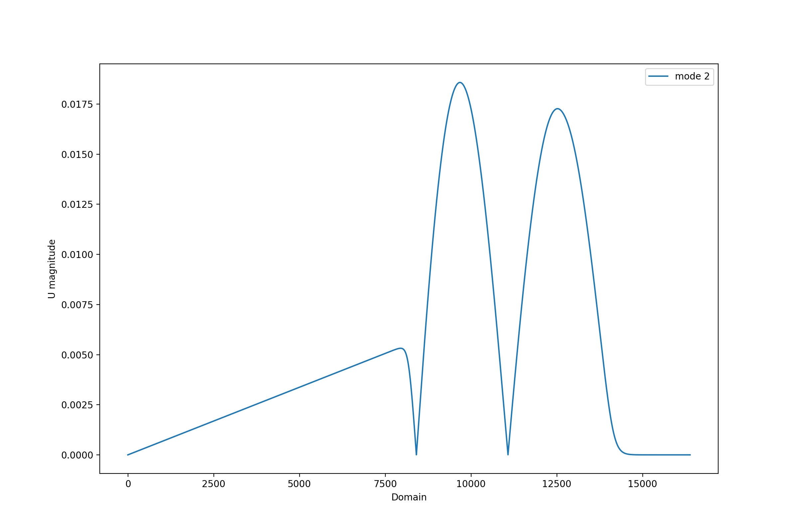
Task: Click the 'mode 2' legend label
Action: pos(692,77)
